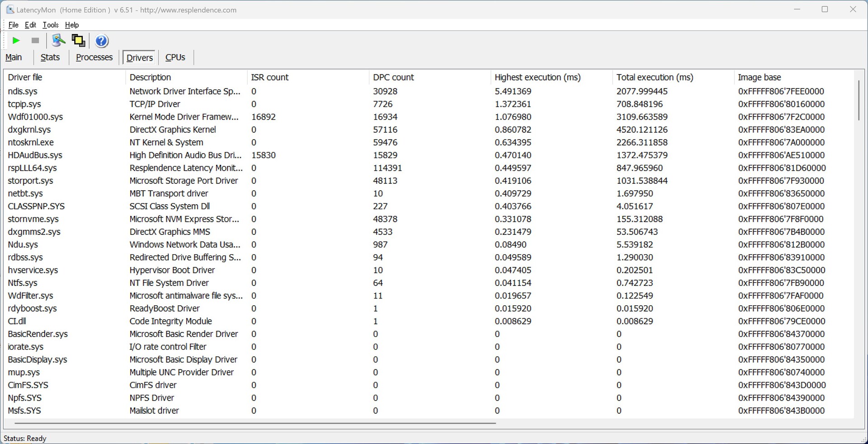Image resolution: width=868 pixels, height=444 pixels.
Task: Select the netbt.sys driver row
Action: pyautogui.click(x=429, y=193)
